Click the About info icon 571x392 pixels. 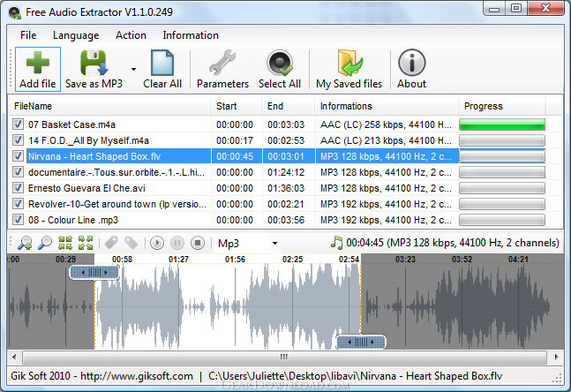pyautogui.click(x=412, y=63)
